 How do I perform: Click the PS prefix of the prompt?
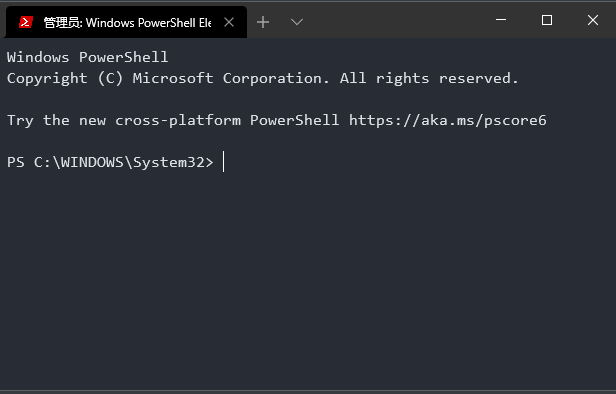click(16, 162)
